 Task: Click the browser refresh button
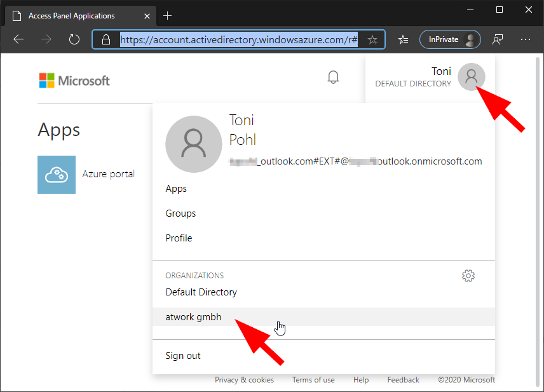pos(74,39)
